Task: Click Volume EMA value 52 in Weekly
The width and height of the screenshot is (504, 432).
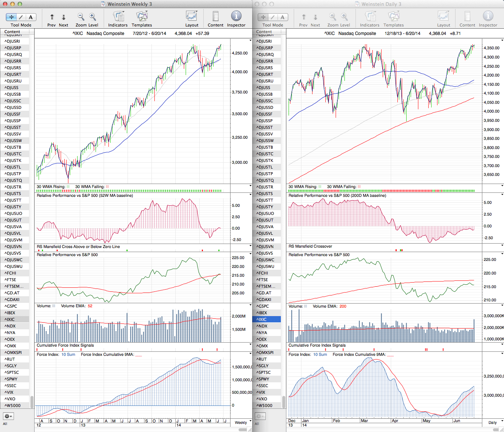Action: point(90,306)
